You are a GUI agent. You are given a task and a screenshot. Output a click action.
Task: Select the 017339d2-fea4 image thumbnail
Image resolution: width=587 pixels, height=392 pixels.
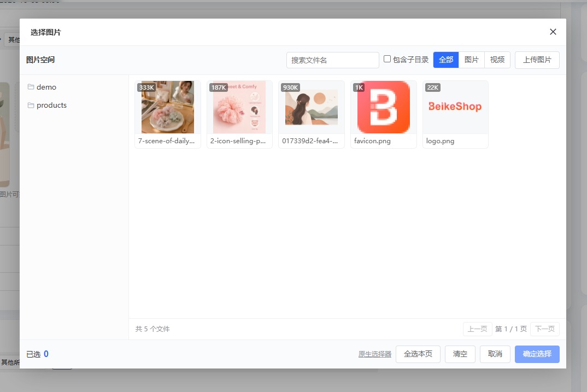(312, 107)
